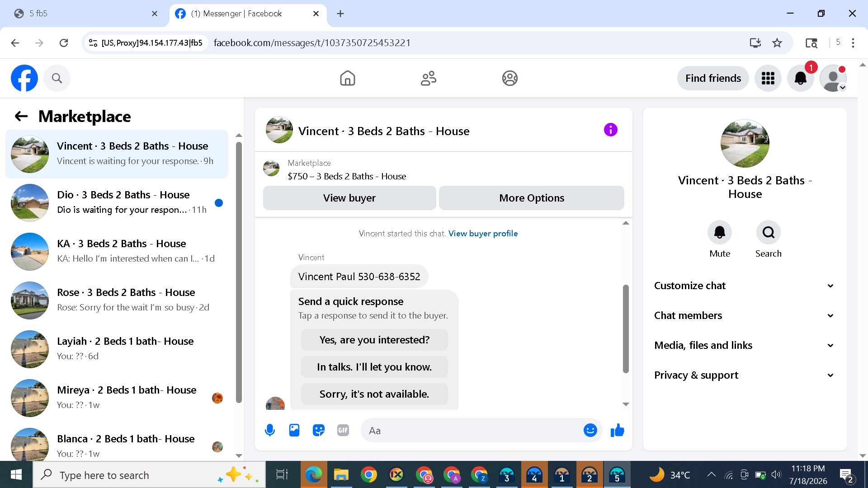Image resolution: width=868 pixels, height=488 pixels.
Task: Open conversation info purple icon
Action: pyautogui.click(x=611, y=130)
